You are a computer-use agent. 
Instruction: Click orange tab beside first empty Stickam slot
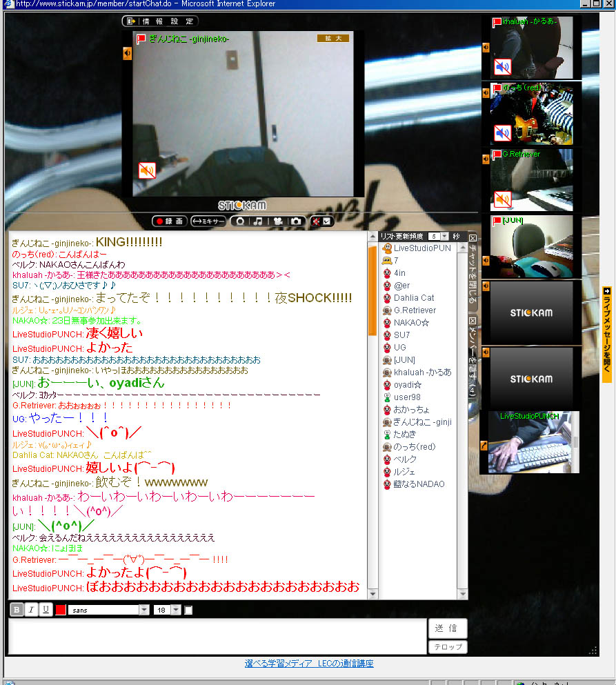click(486, 286)
